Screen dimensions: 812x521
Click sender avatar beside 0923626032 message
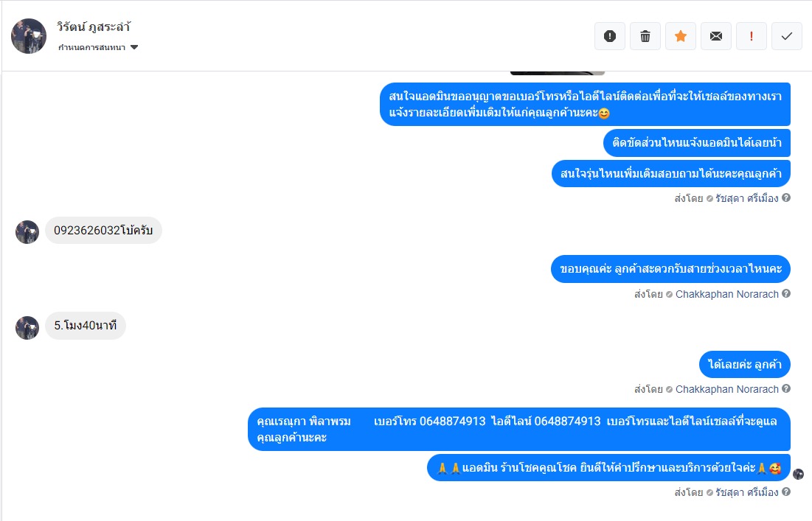click(27, 232)
